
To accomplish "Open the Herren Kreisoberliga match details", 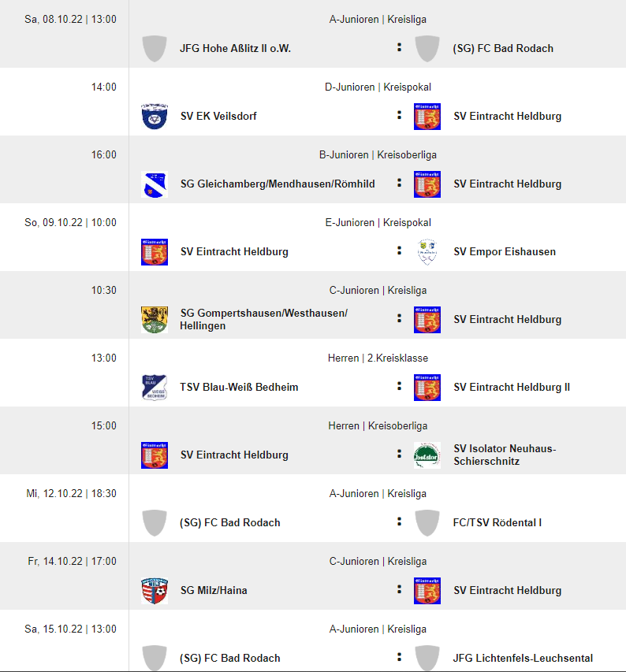I will 378,440.
